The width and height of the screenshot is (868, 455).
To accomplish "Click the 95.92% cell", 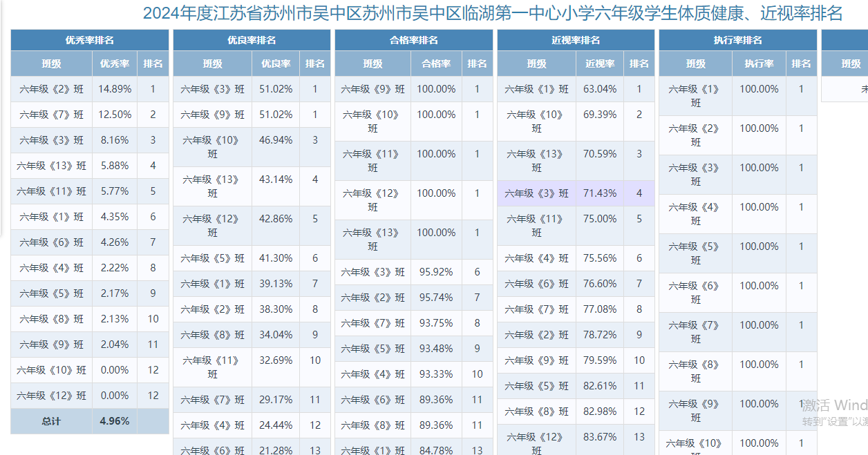I will point(436,272).
